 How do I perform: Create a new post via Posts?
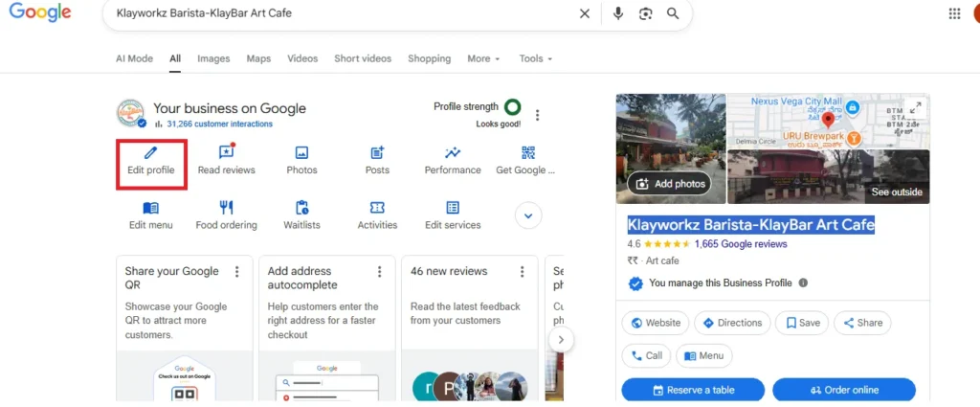(377, 161)
